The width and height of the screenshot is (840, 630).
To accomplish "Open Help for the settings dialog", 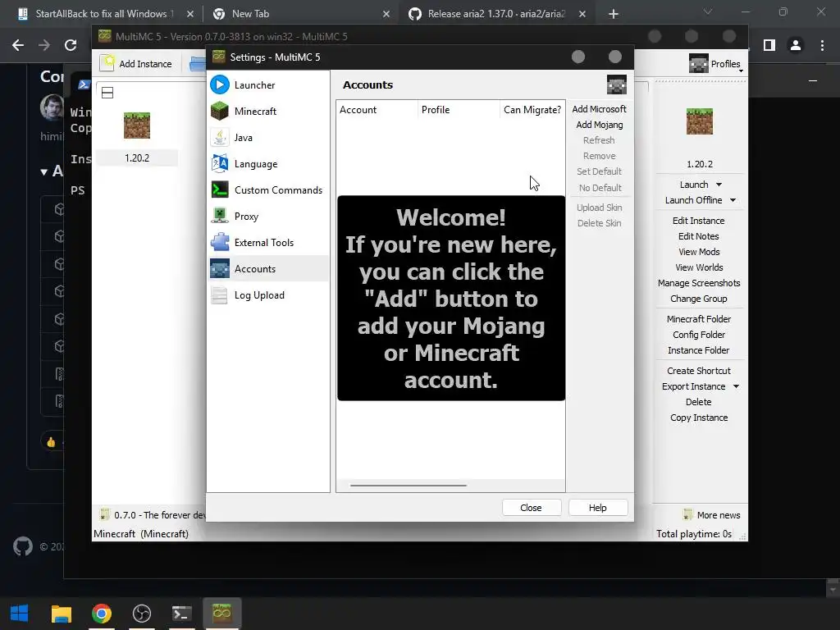I will point(598,507).
